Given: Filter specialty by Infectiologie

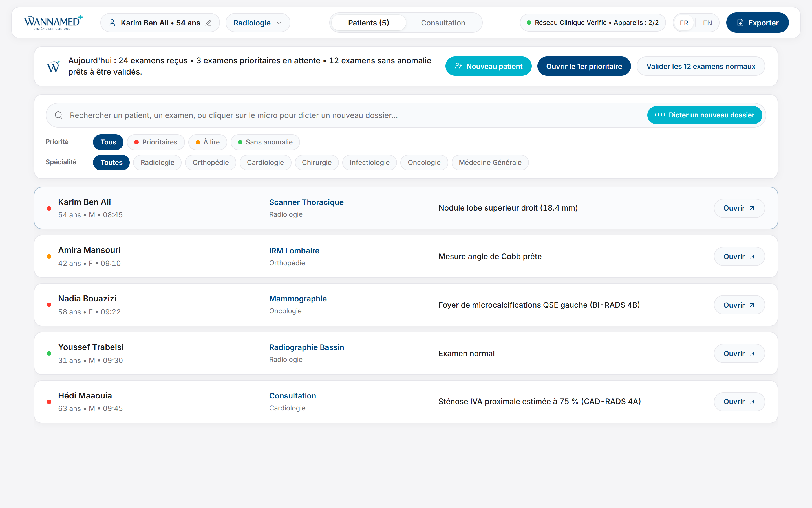Looking at the screenshot, I should pyautogui.click(x=369, y=163).
